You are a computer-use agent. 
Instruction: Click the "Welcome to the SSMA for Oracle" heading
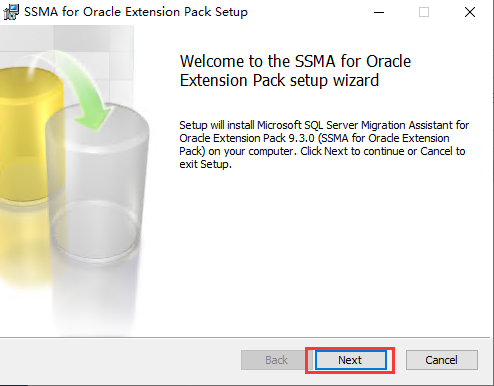pos(295,71)
